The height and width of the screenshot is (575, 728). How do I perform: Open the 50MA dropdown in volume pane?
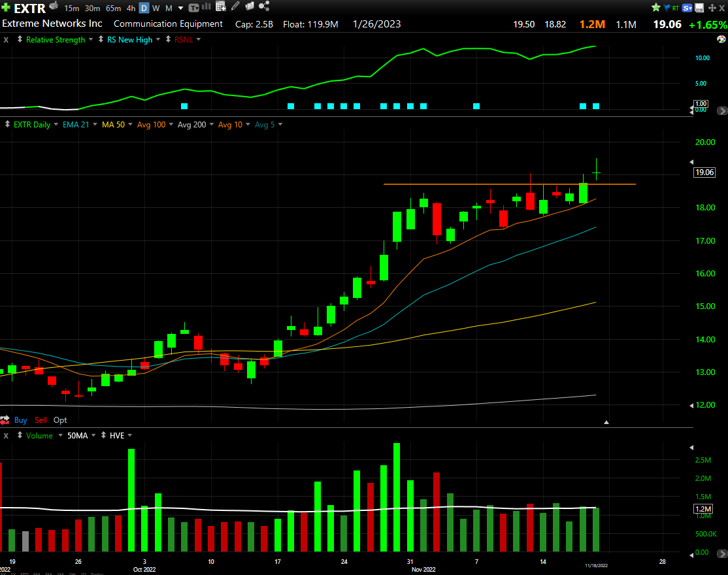click(93, 435)
